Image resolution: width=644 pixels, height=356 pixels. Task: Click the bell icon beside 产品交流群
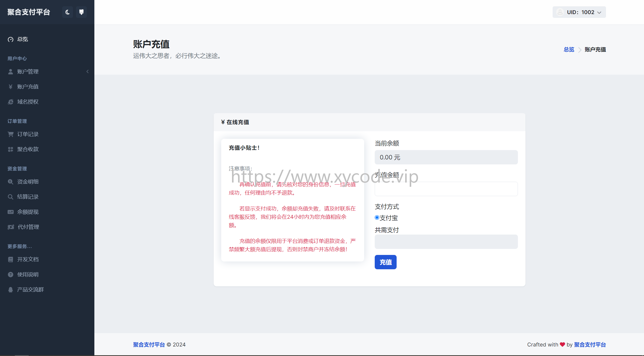11,290
